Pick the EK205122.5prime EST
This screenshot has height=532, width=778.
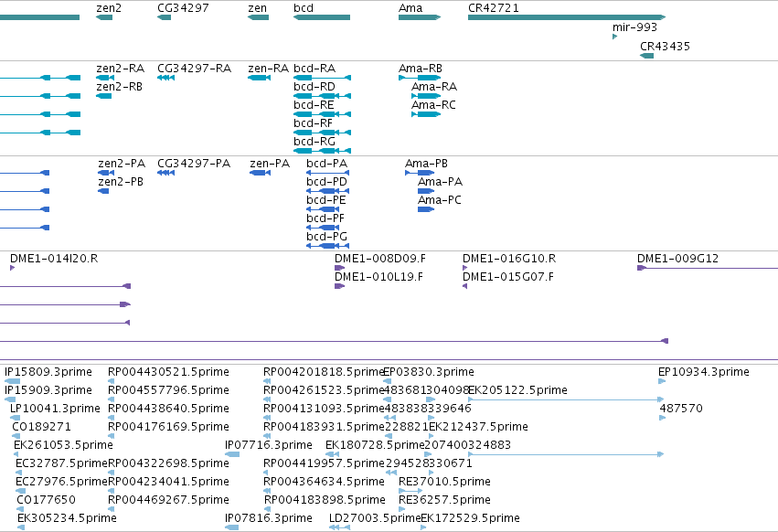tap(566, 399)
